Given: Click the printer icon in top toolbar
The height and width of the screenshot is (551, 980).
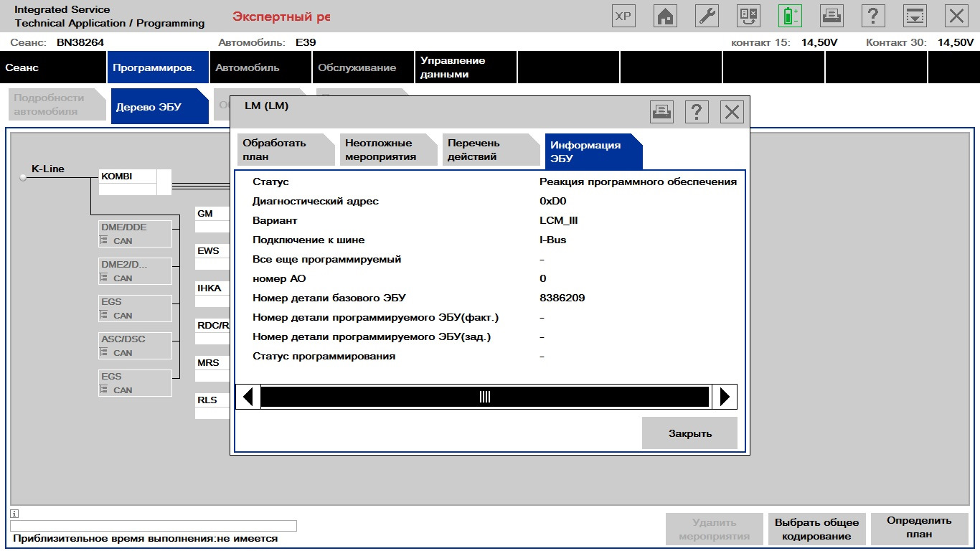Looking at the screenshot, I should pos(831,17).
